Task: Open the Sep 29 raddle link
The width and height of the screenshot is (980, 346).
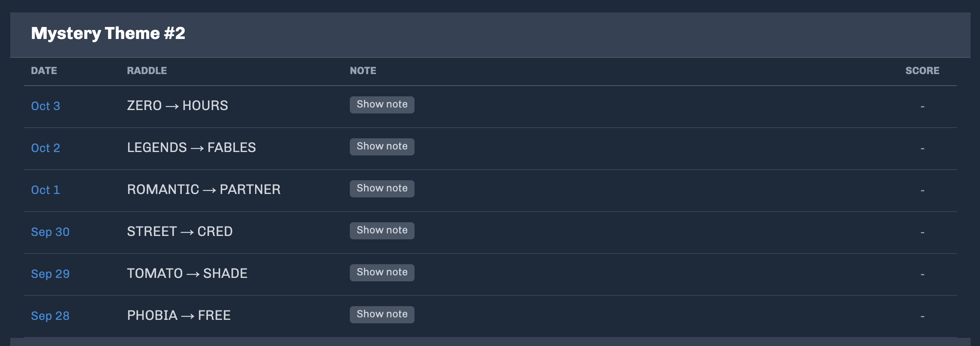Action: [x=50, y=274]
